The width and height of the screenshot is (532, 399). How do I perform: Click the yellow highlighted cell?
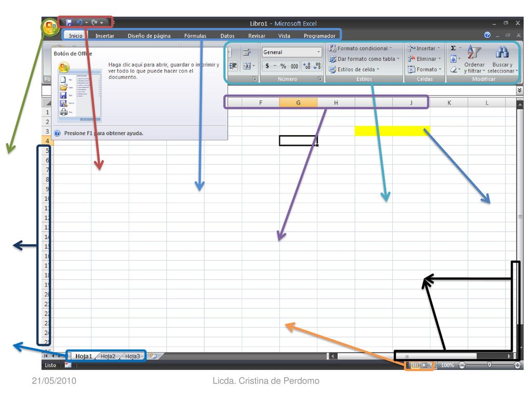(392, 131)
